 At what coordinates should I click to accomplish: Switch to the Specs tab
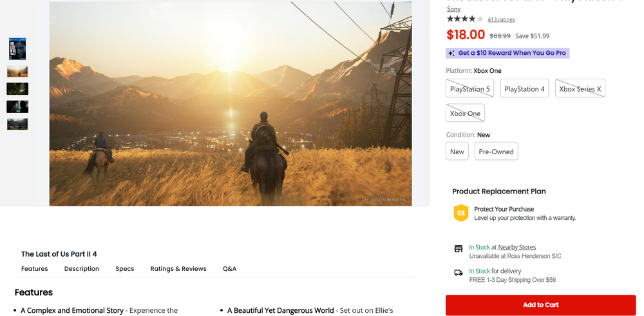pyautogui.click(x=125, y=269)
